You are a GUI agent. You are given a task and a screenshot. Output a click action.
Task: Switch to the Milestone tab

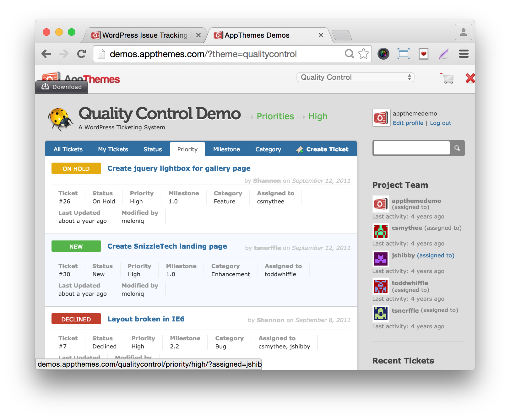tap(226, 149)
